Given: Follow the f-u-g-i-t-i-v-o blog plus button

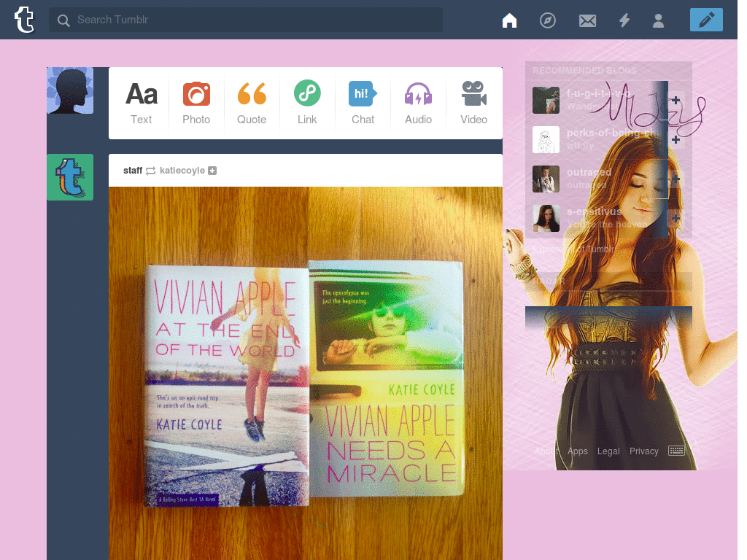Looking at the screenshot, I should (676, 100).
